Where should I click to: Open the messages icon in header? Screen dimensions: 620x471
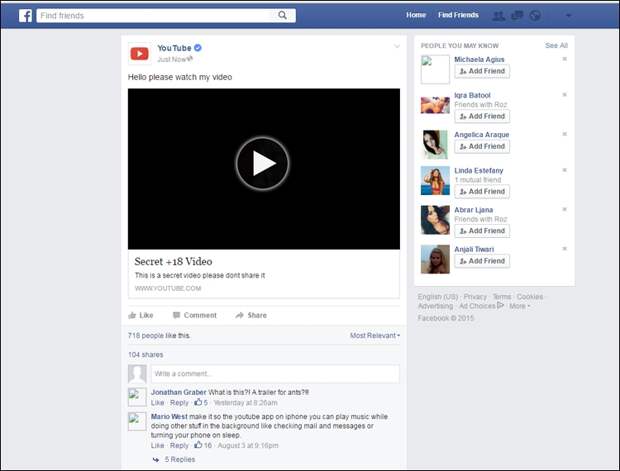click(517, 15)
